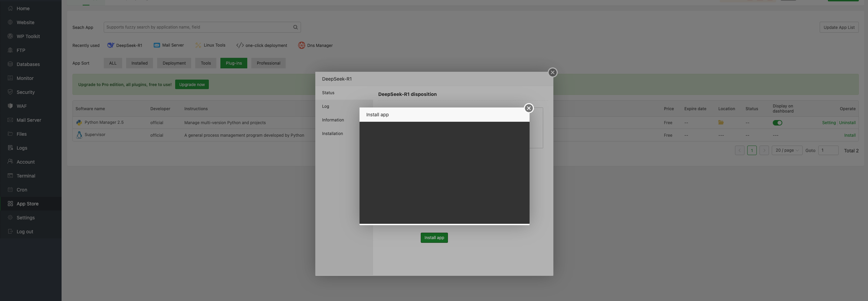Click the App Store grid icon
The width and height of the screenshot is (868, 301).
click(10, 204)
